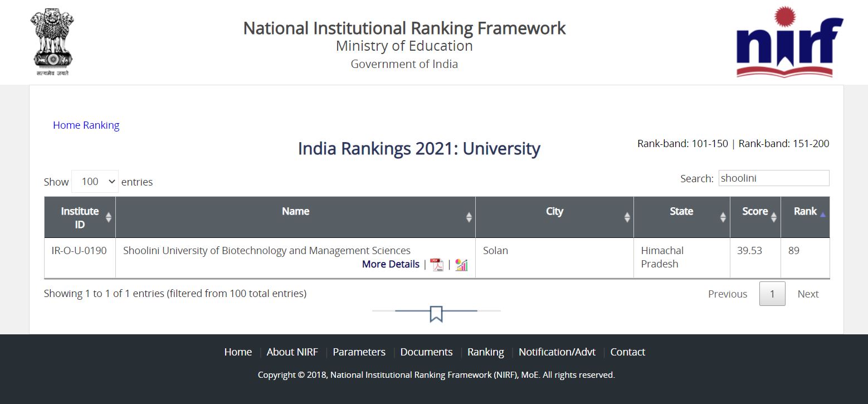
Task: Open About NIRF in the footer menu
Action: pyautogui.click(x=292, y=352)
